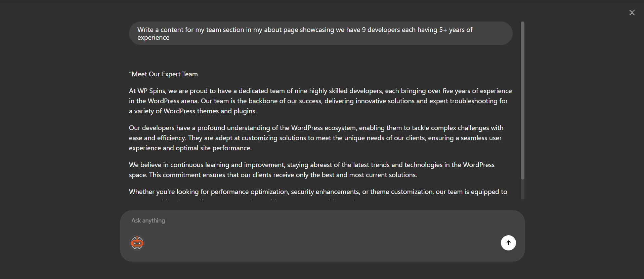Click the phrase WordPress themes and plugins
The image size is (644, 279).
pos(210,111)
